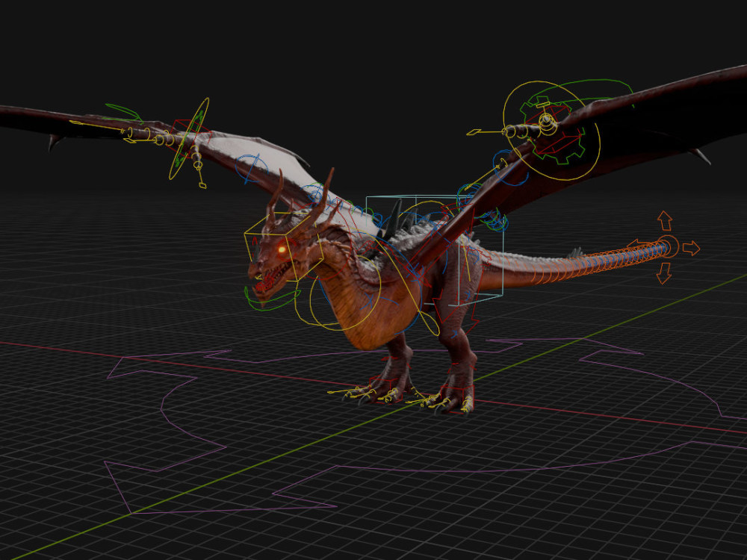Select the orange left arrow tail control
Image resolution: width=747 pixels, height=560 pixels.
(639, 245)
